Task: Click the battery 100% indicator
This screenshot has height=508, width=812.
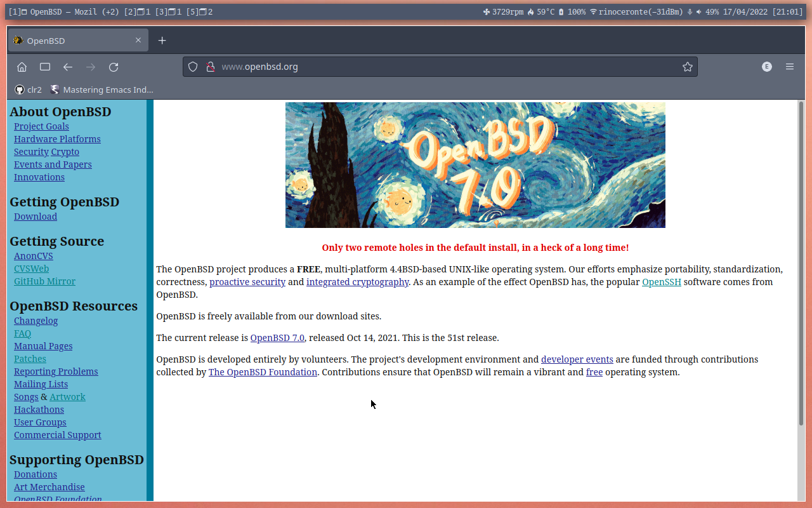Action: tap(572, 11)
